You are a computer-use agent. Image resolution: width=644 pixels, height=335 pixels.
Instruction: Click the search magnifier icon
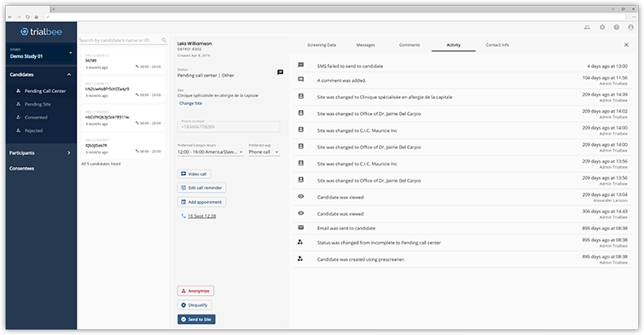tap(165, 40)
